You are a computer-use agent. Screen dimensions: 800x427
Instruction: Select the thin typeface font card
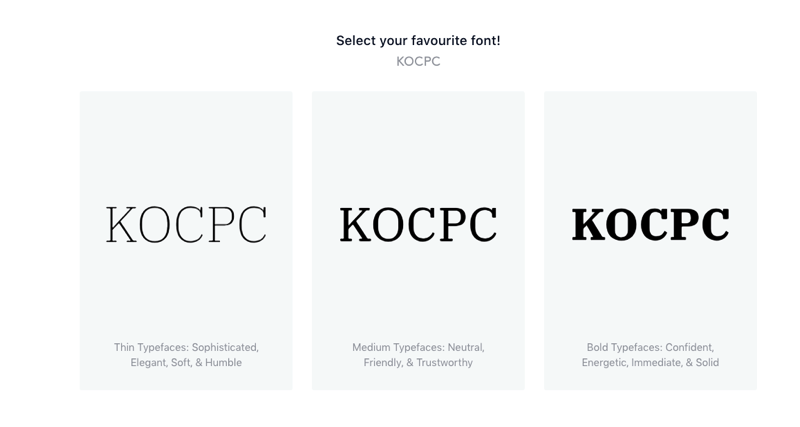[x=186, y=241]
